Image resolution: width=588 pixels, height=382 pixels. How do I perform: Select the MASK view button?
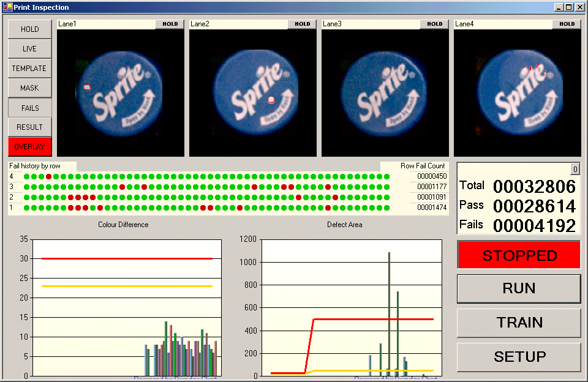30,88
